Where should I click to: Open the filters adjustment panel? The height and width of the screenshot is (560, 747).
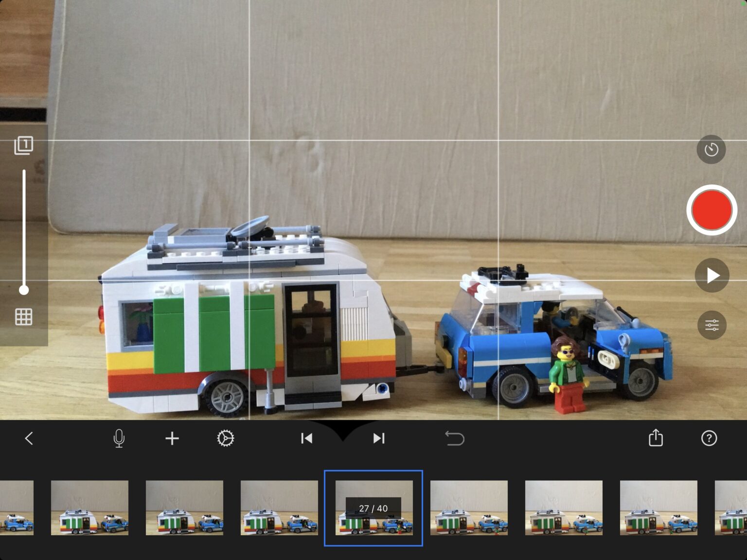(711, 325)
